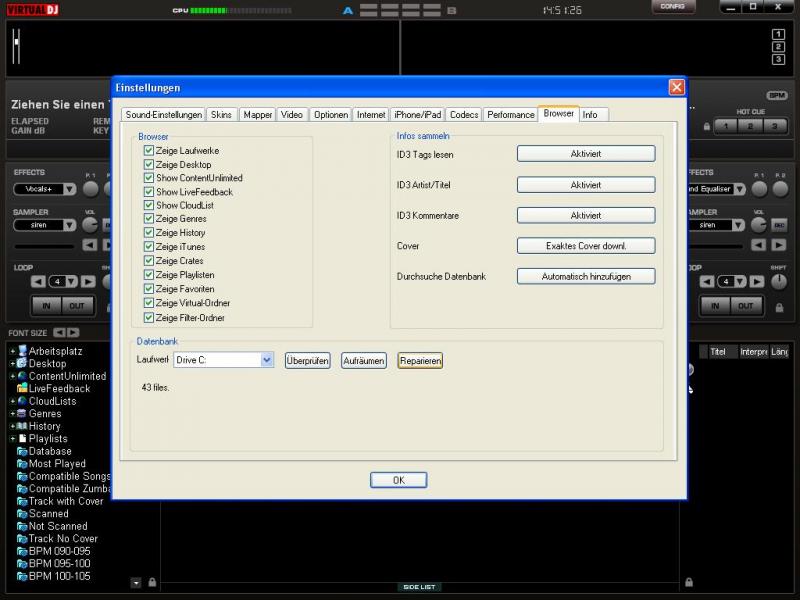
Task: Expand the Playlists tree node
Action: coord(12,439)
